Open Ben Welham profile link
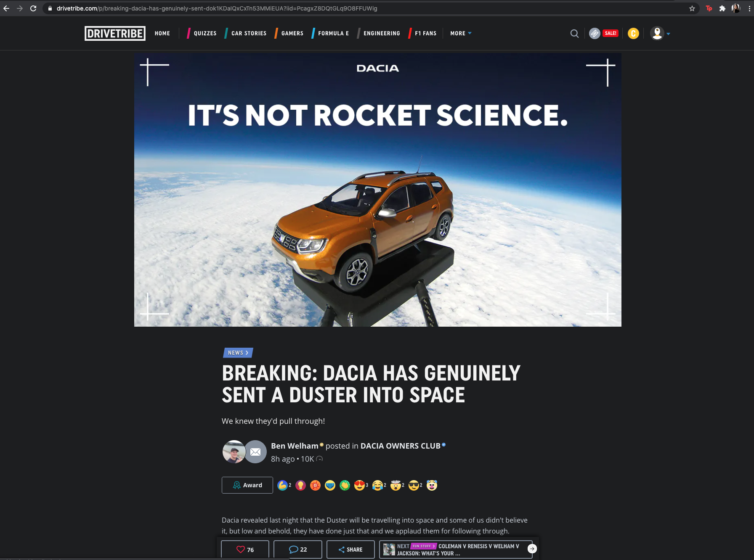754x560 pixels. (295, 446)
